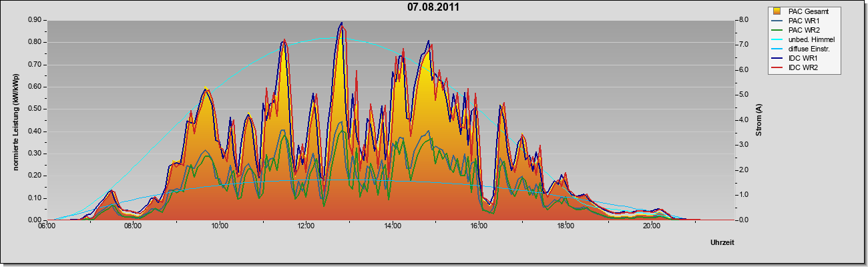Click the Uhrzeit axis title
This screenshot has width=868, height=267.
[x=722, y=242]
